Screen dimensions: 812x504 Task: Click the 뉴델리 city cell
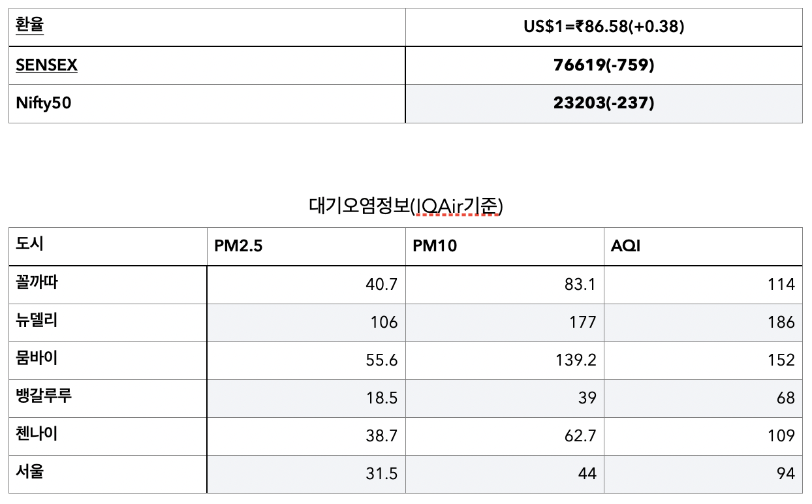click(108, 322)
